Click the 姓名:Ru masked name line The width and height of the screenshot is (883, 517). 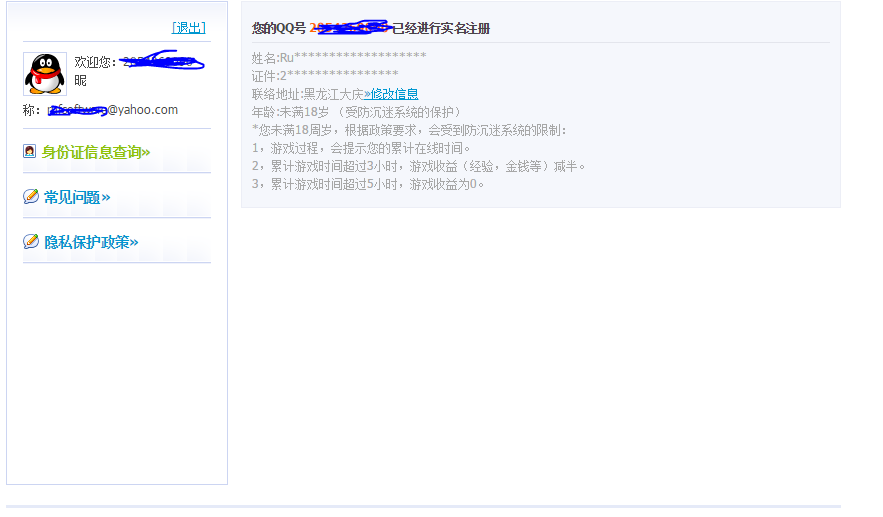click(x=339, y=57)
